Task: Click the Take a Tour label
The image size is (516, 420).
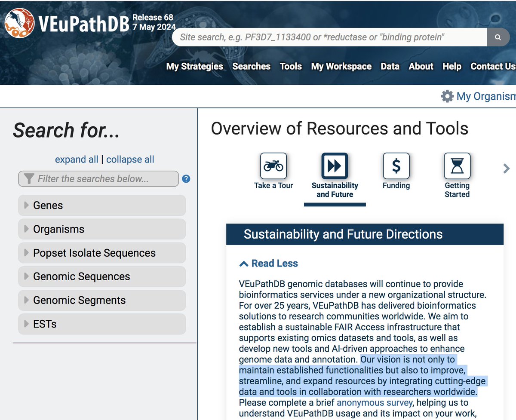Action: tap(273, 186)
